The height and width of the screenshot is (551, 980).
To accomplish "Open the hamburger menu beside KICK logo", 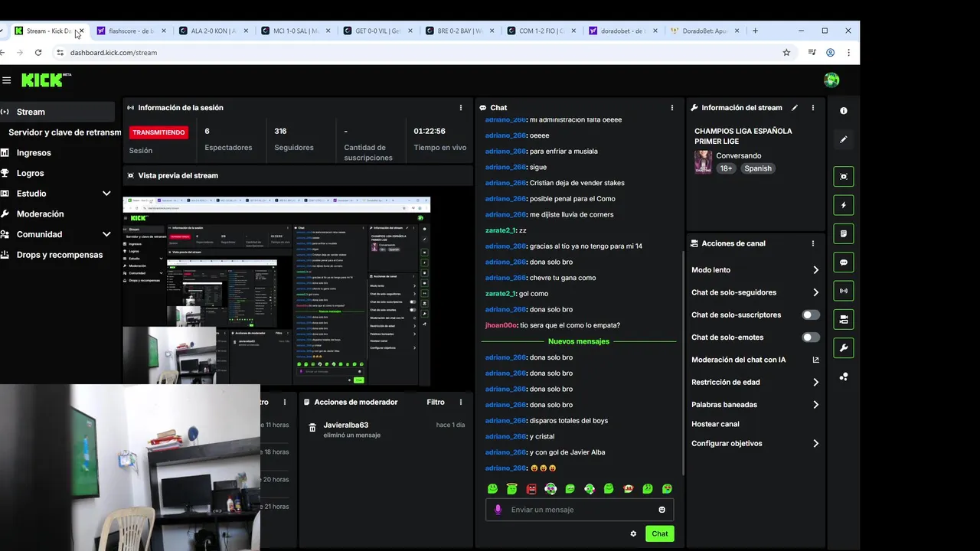I will point(6,80).
